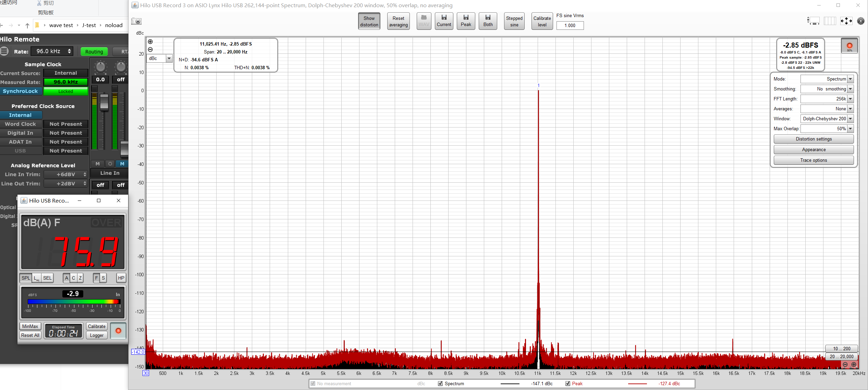Screen dimensions: 868x390
Task: Select SEL meter mode
Action: 47,278
